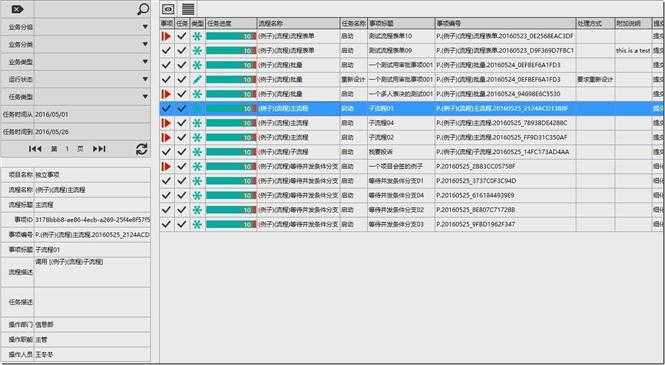Click 任务 checkmark in 测试流程表单10 row
Screen dimensions: 665x365
tap(182, 36)
